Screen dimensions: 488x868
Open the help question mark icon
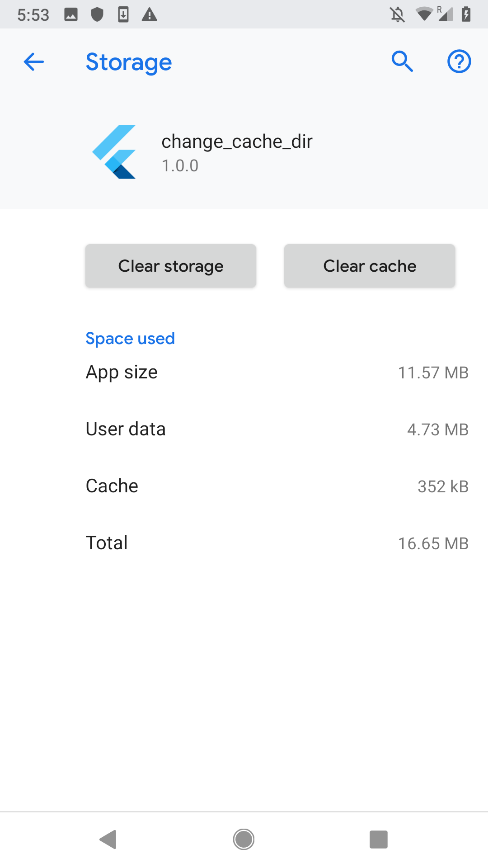[459, 61]
